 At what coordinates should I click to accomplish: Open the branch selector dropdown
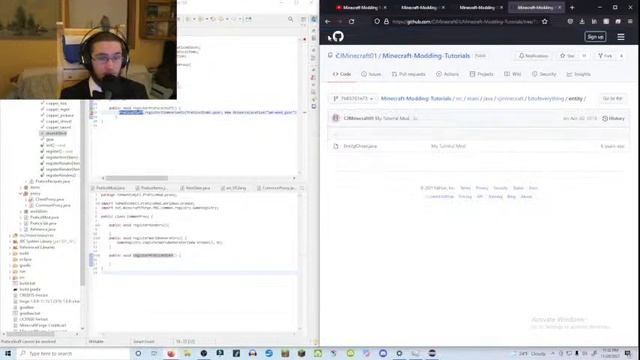pyautogui.click(x=353, y=99)
